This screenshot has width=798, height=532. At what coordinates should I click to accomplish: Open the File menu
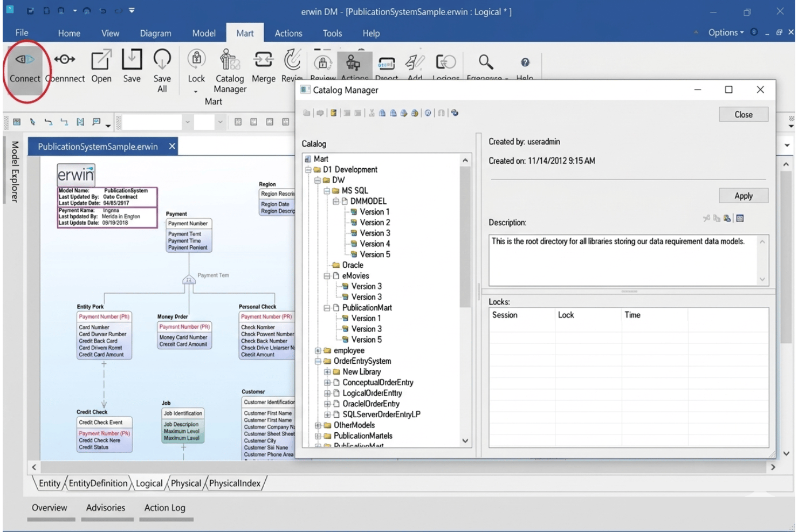(22, 32)
